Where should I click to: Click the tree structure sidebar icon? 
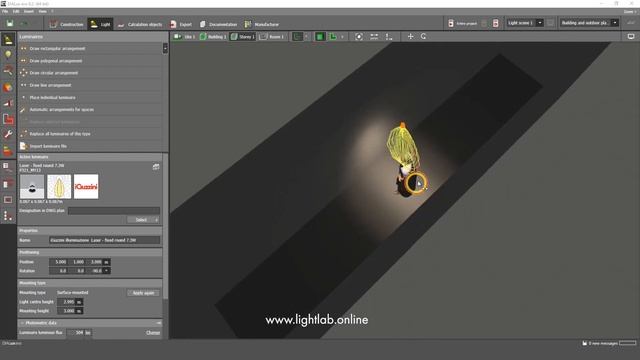tap(8, 216)
